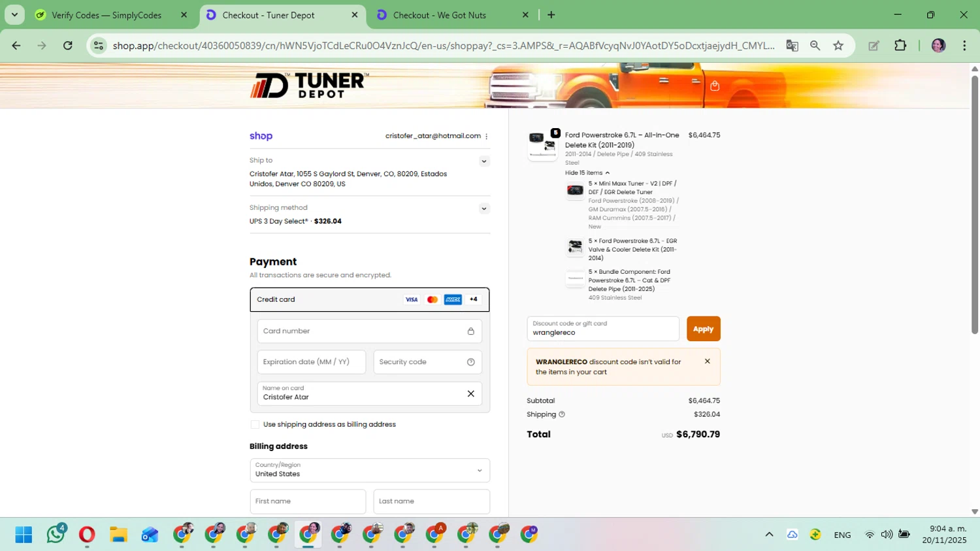
Task: Open the browser extensions puzzle icon
Action: coord(900,45)
